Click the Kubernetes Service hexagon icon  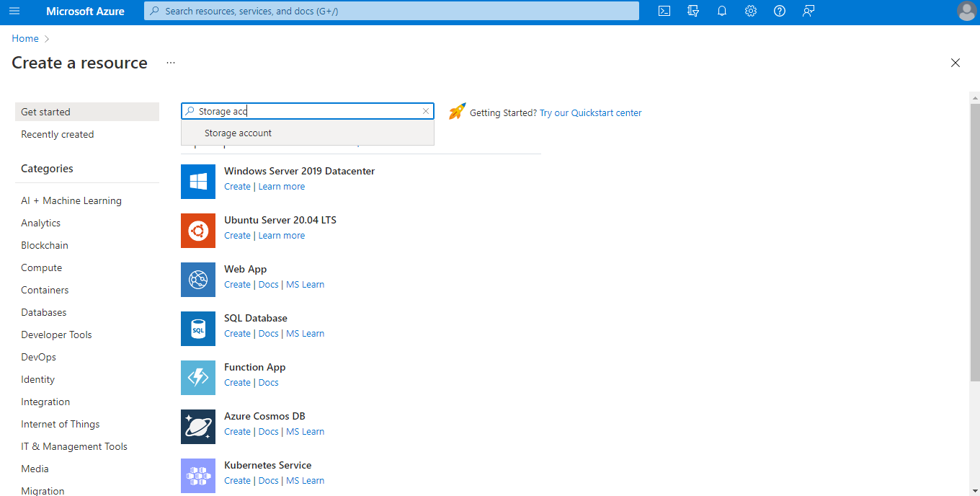point(197,475)
